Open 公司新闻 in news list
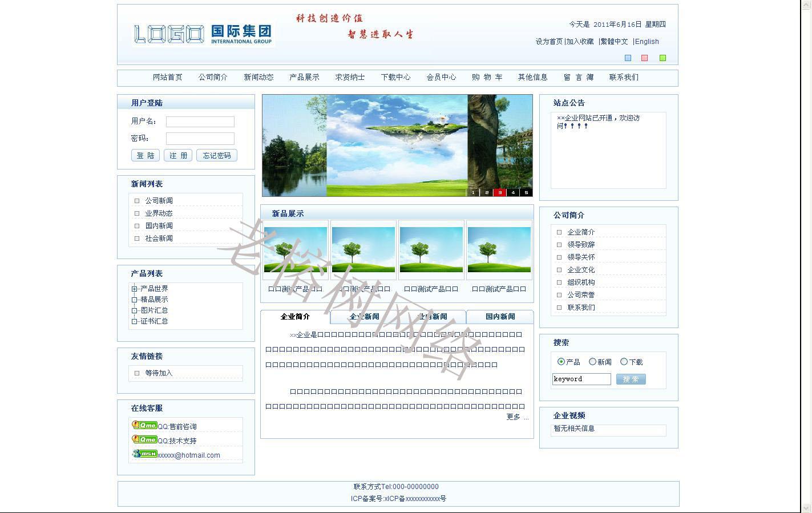The height and width of the screenshot is (513, 812). coord(159,201)
